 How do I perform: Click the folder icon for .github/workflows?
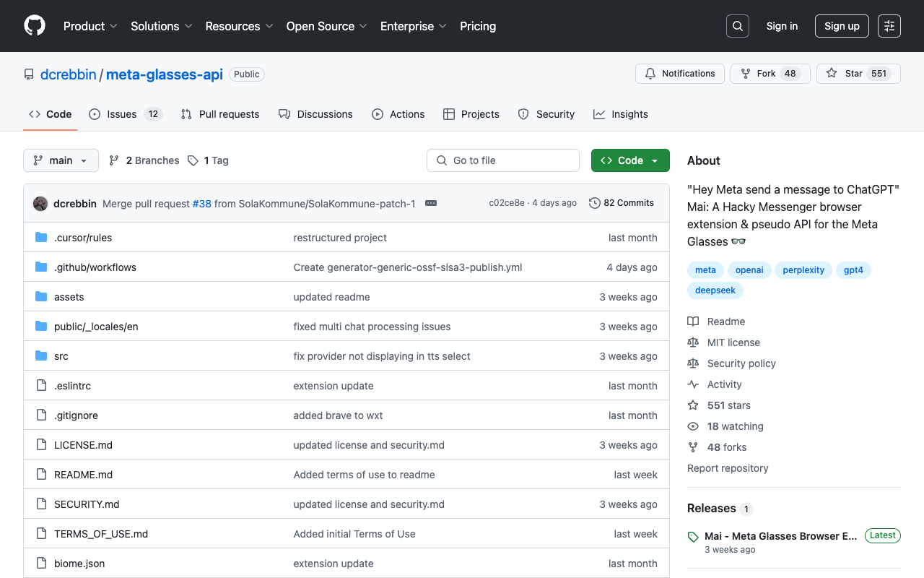pos(41,267)
